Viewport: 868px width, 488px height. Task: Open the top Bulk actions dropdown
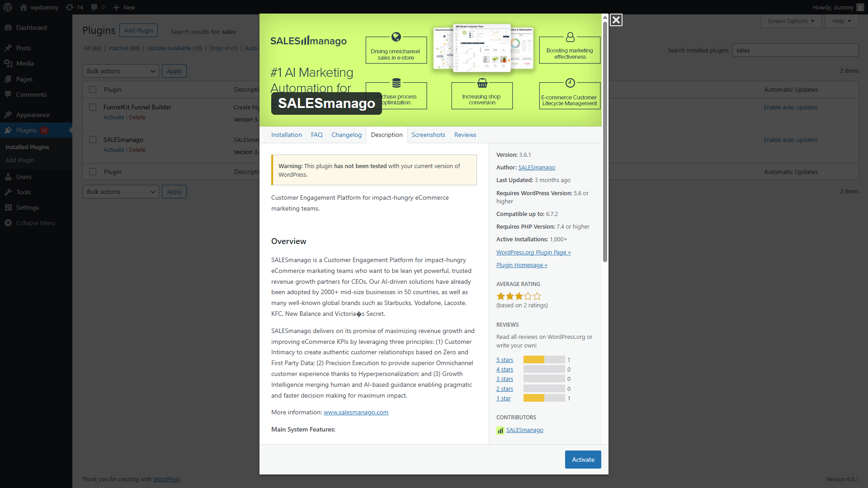point(121,71)
